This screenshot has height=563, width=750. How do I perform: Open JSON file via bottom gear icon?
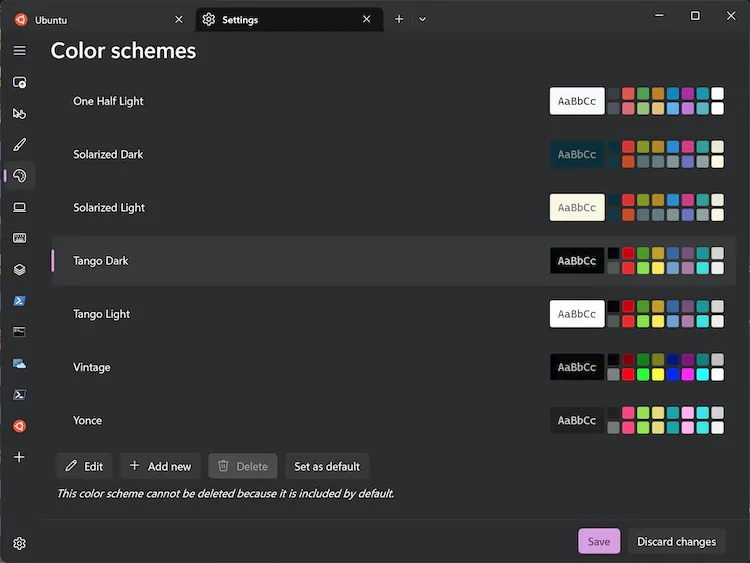tap(19, 543)
